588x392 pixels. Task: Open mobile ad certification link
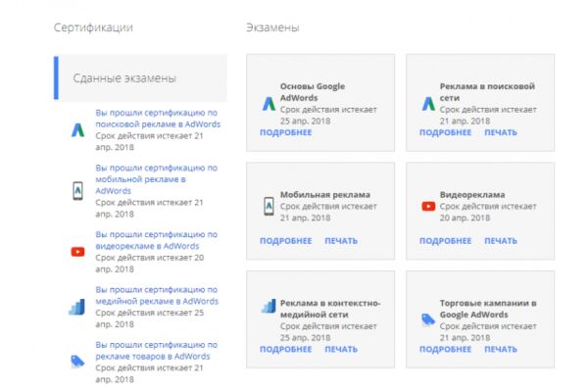click(157, 179)
